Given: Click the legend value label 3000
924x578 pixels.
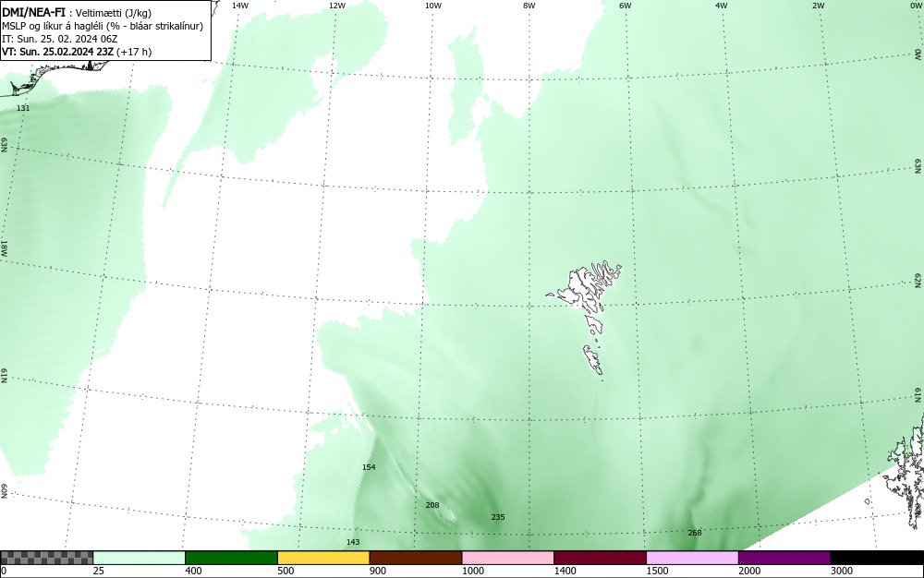Looking at the screenshot, I should click(842, 571).
